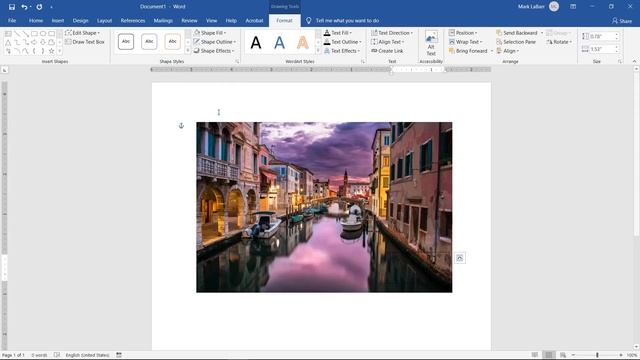Open WordArt Styles dialog launcher

pos(363,62)
